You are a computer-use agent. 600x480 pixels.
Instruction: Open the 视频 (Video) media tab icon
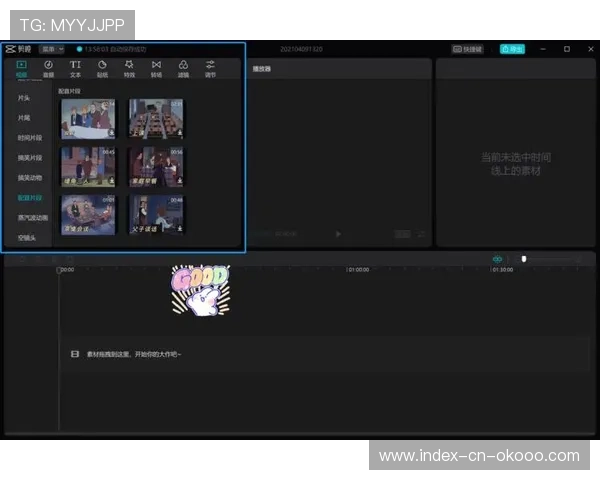coord(21,68)
